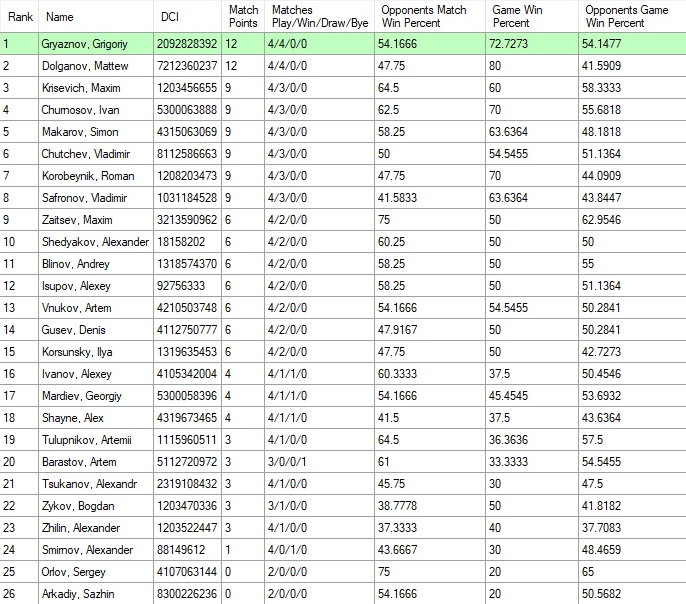This screenshot has width=686, height=604.
Task: Select the Zaitsev, Maxim row
Action: coord(77,220)
